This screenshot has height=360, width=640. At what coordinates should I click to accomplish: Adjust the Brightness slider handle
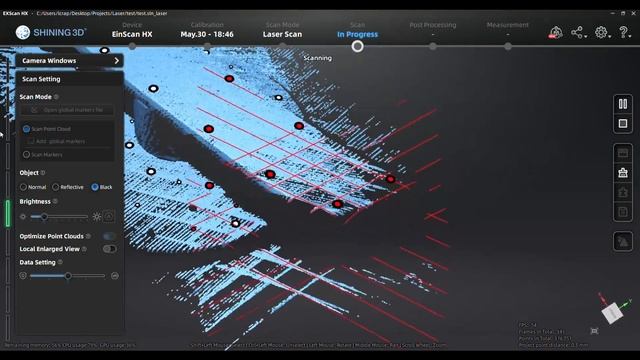tap(44, 217)
